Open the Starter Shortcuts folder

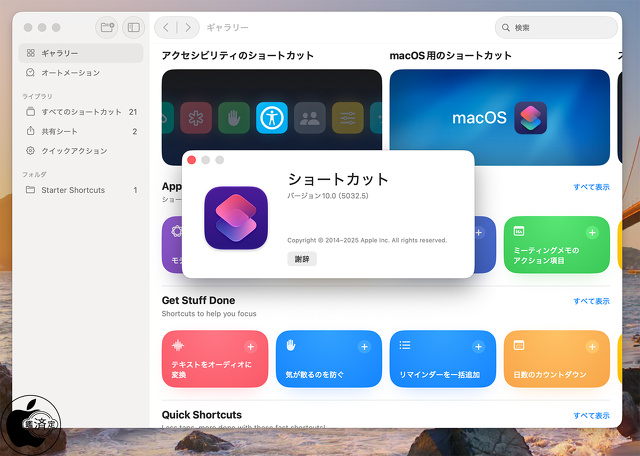(x=81, y=190)
